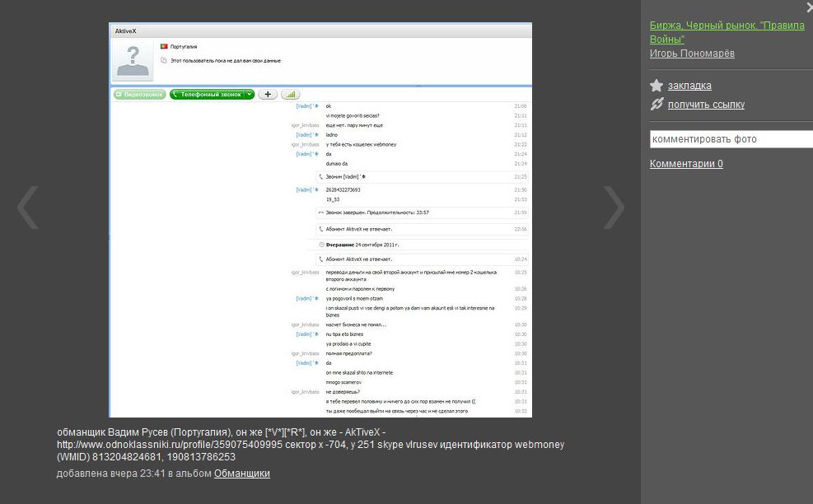Open Игорь Пономарёв profile link
Viewport: 813px width, 504px height.
click(x=692, y=53)
